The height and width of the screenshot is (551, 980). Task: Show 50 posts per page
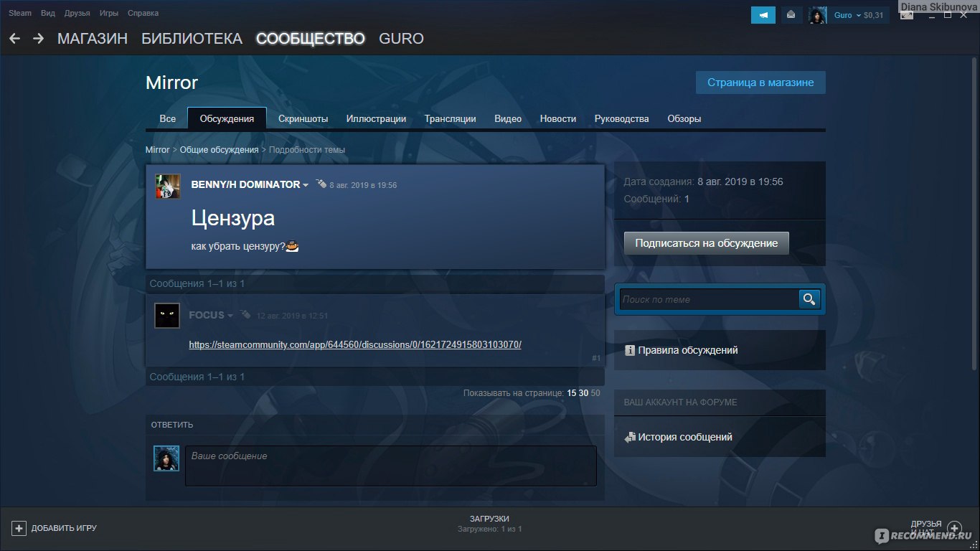595,393
